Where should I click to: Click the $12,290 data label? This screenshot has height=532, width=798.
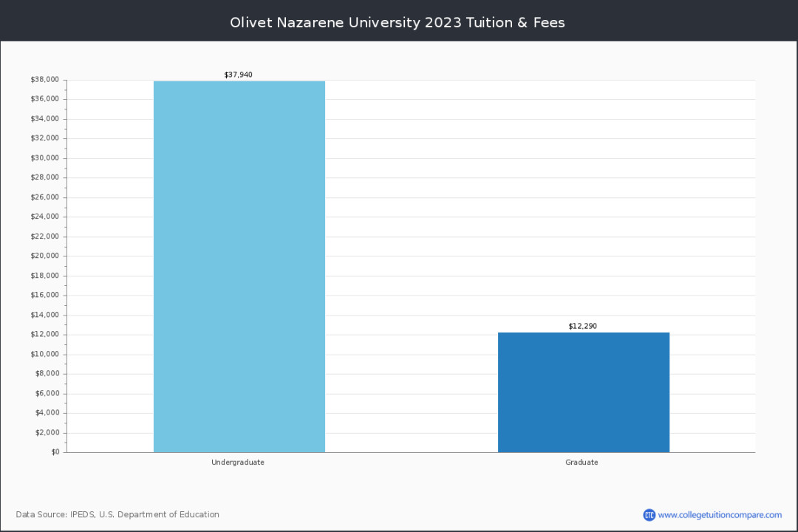coord(583,326)
